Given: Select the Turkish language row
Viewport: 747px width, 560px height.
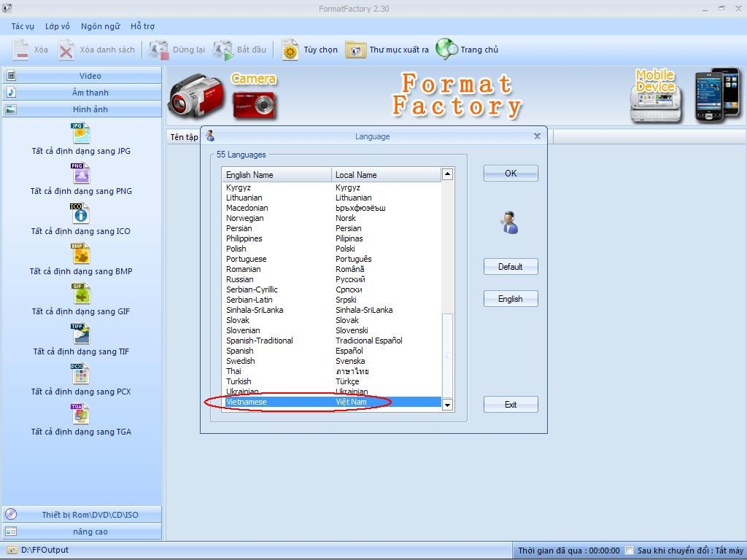Looking at the screenshot, I should point(332,381).
